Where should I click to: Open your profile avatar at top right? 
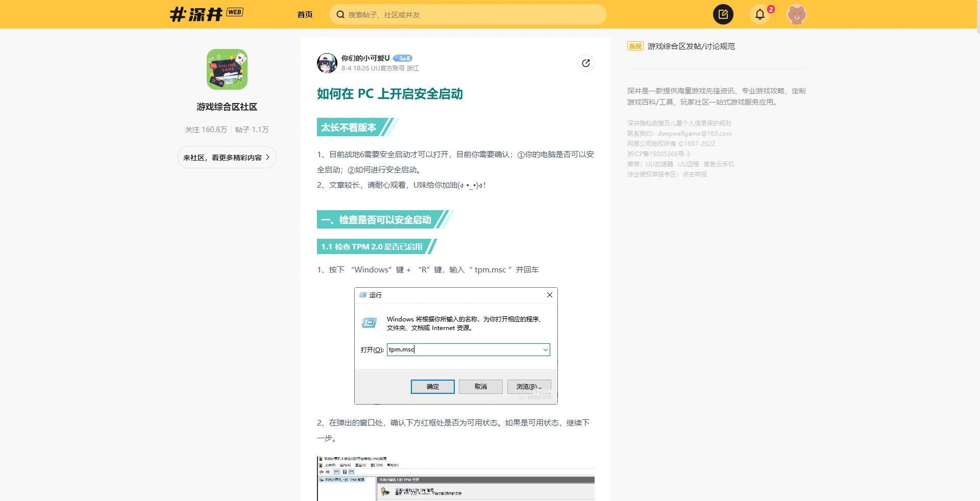click(797, 14)
